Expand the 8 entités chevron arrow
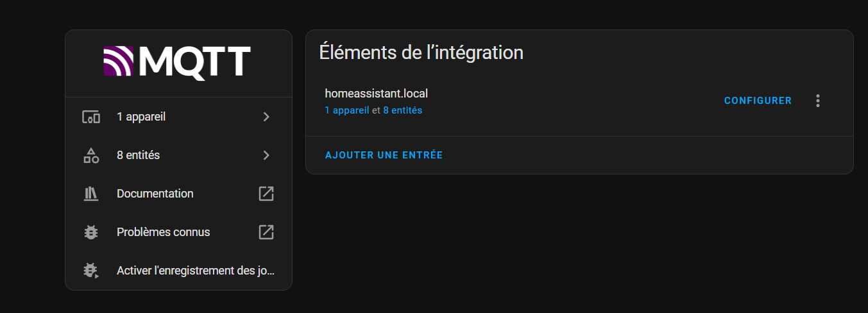Image resolution: width=868 pixels, height=313 pixels. (x=266, y=155)
